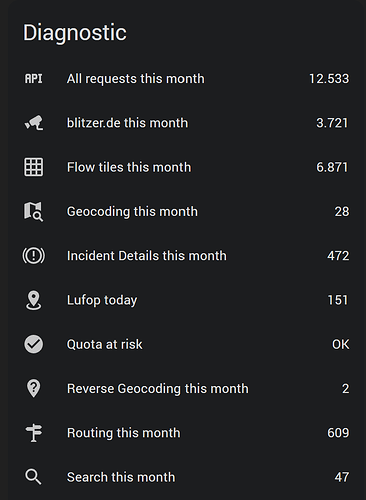The image size is (366, 500).
Task: Click the value 6.871
Action: (x=332, y=167)
